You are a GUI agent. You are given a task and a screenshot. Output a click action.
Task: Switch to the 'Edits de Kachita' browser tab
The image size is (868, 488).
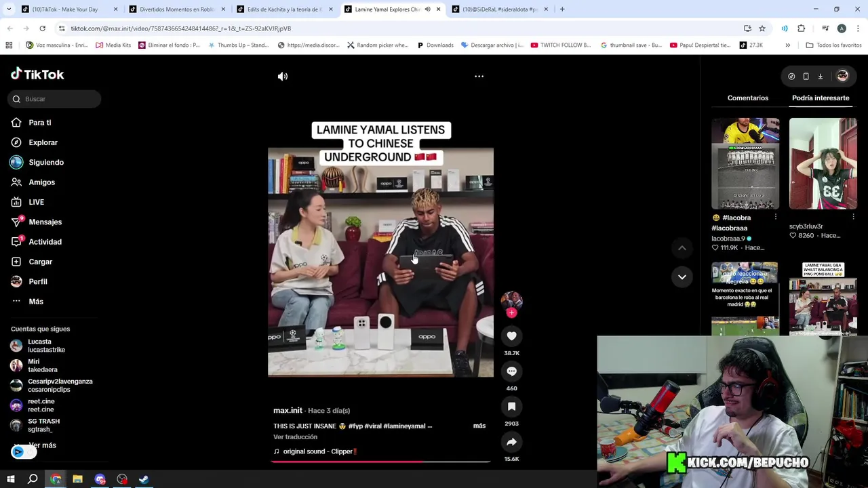coord(285,9)
